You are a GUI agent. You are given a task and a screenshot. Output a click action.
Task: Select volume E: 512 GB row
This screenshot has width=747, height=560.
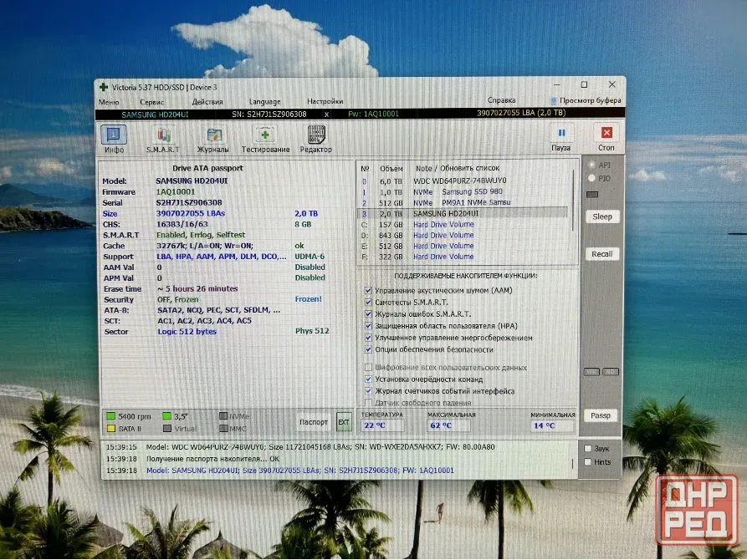tap(463, 247)
